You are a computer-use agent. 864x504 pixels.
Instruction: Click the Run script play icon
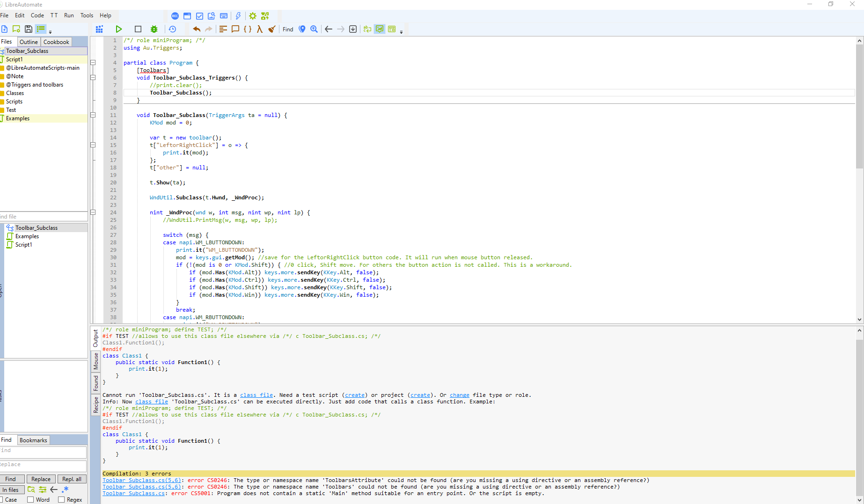click(119, 29)
